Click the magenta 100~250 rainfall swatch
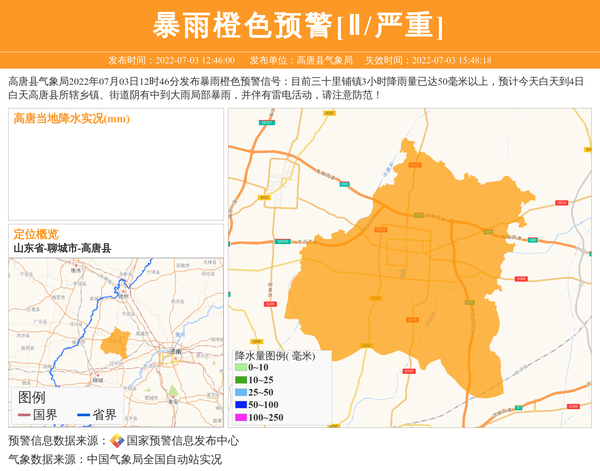 tap(240, 418)
